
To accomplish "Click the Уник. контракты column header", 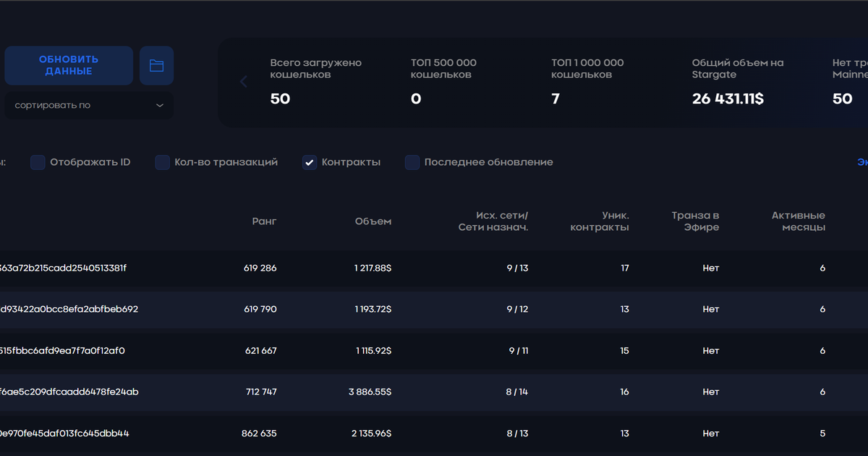I will coord(600,221).
